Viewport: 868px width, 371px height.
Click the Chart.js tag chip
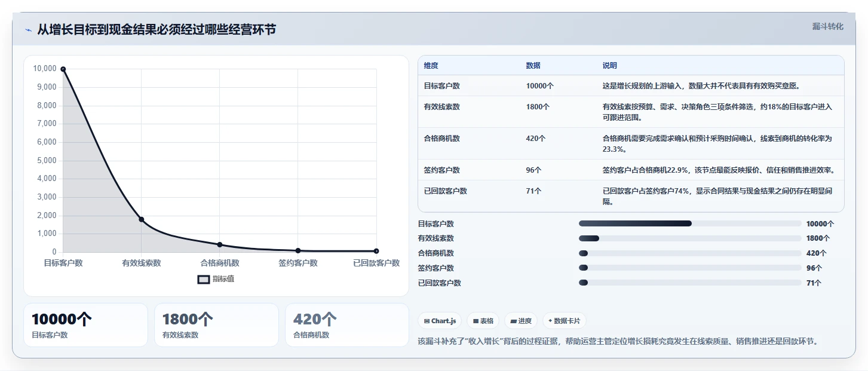(x=440, y=321)
